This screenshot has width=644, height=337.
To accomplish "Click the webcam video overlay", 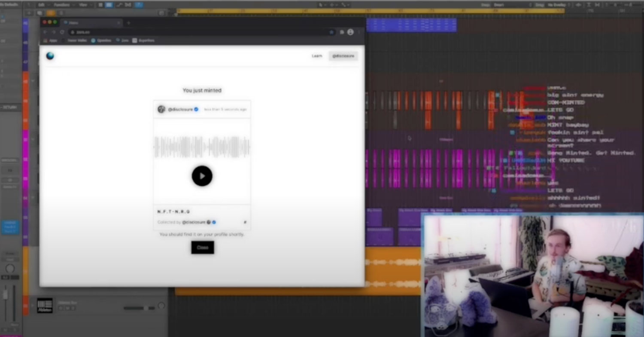I will point(532,274).
